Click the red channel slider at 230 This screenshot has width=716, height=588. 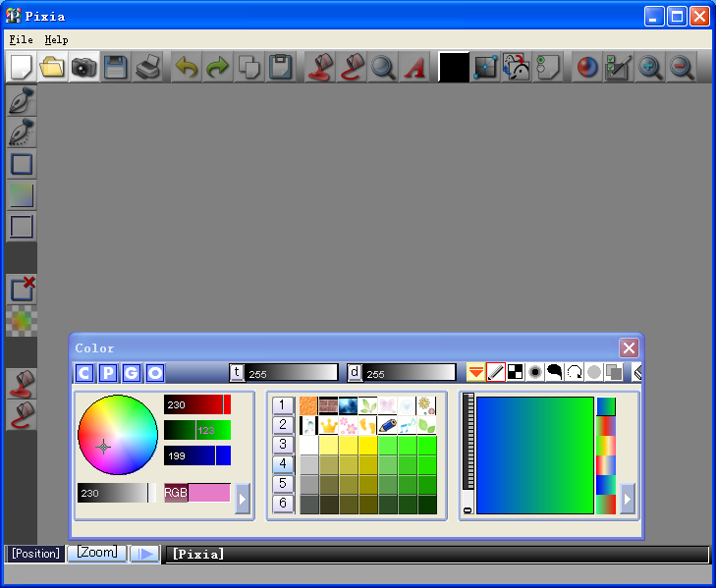[197, 404]
